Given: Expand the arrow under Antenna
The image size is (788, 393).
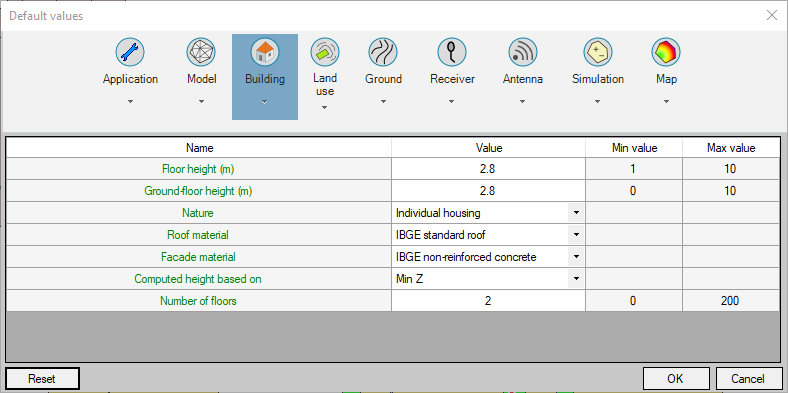Looking at the screenshot, I should [x=523, y=102].
